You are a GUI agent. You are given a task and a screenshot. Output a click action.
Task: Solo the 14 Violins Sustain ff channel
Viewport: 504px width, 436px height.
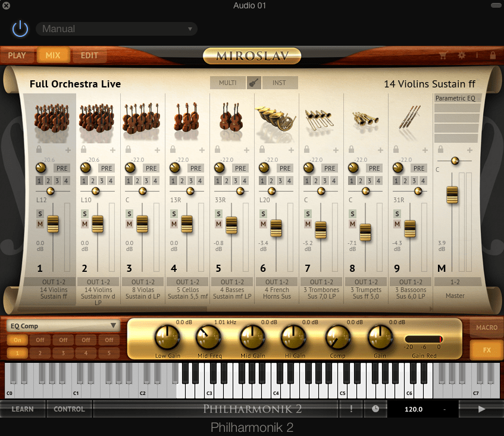pyautogui.click(x=41, y=214)
